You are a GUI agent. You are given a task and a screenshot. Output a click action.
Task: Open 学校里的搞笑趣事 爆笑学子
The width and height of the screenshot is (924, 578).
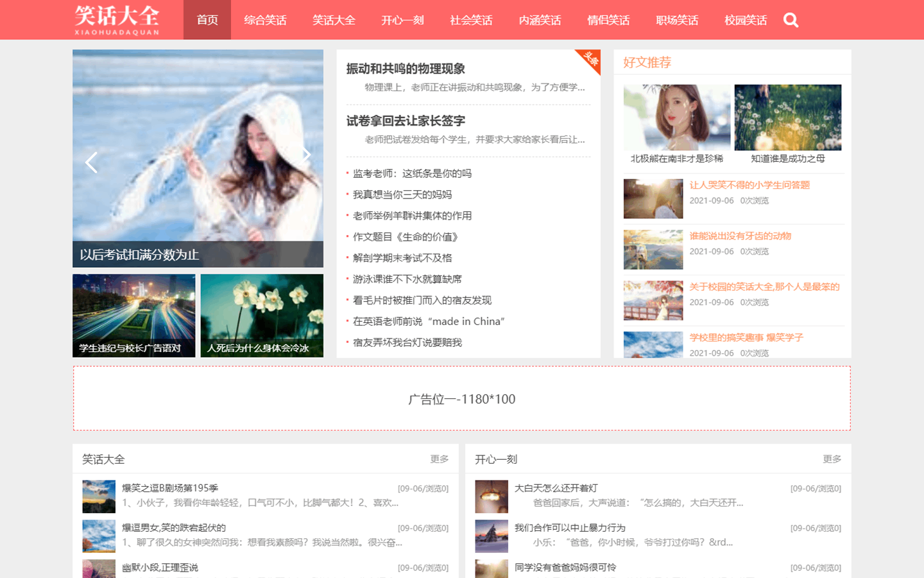[x=746, y=338]
